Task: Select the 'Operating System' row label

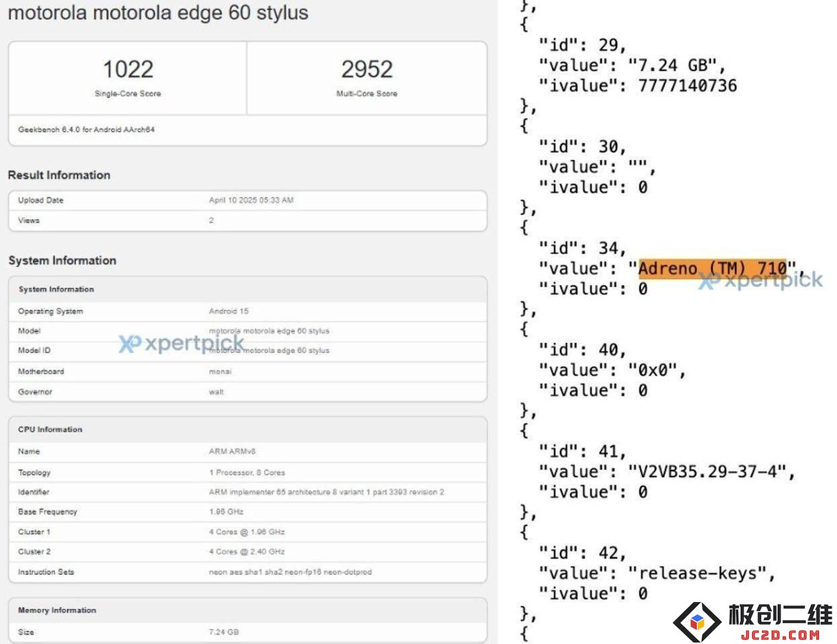Action: tap(50, 311)
